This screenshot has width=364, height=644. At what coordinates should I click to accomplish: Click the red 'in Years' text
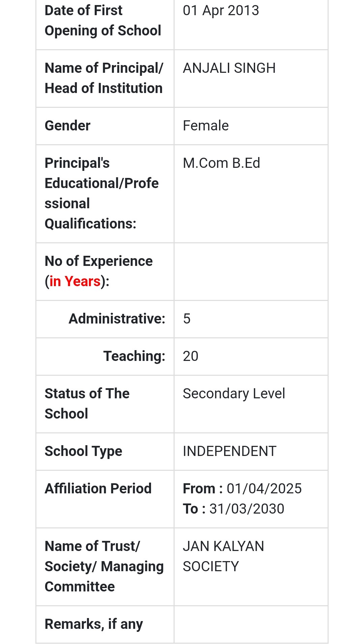(x=75, y=281)
